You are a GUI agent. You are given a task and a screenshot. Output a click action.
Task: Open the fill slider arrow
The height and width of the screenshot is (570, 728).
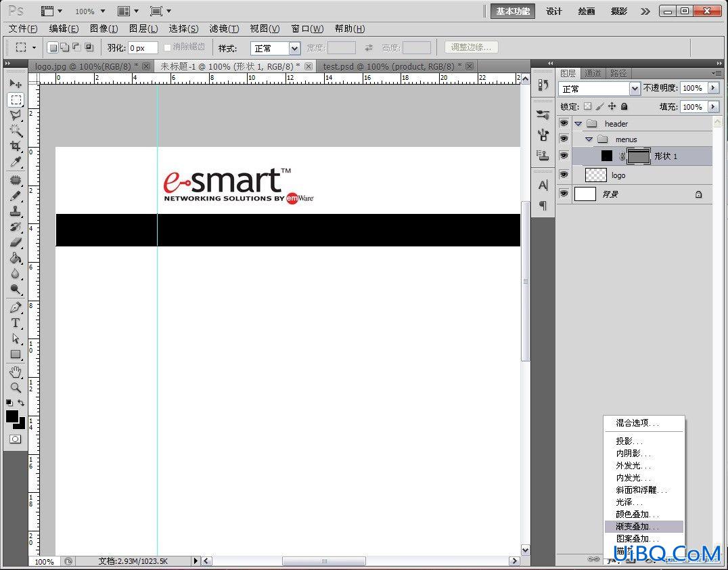(713, 107)
